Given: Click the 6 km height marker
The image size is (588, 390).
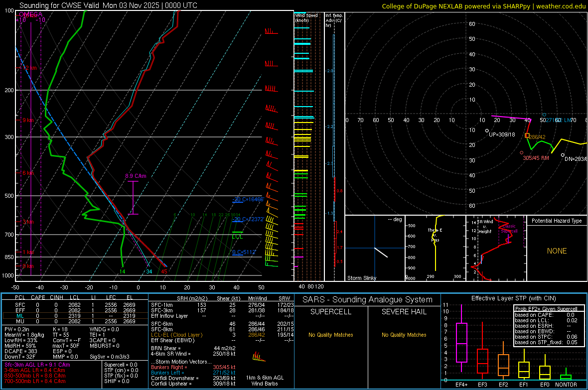Looking at the screenshot, I should [x=28, y=173].
